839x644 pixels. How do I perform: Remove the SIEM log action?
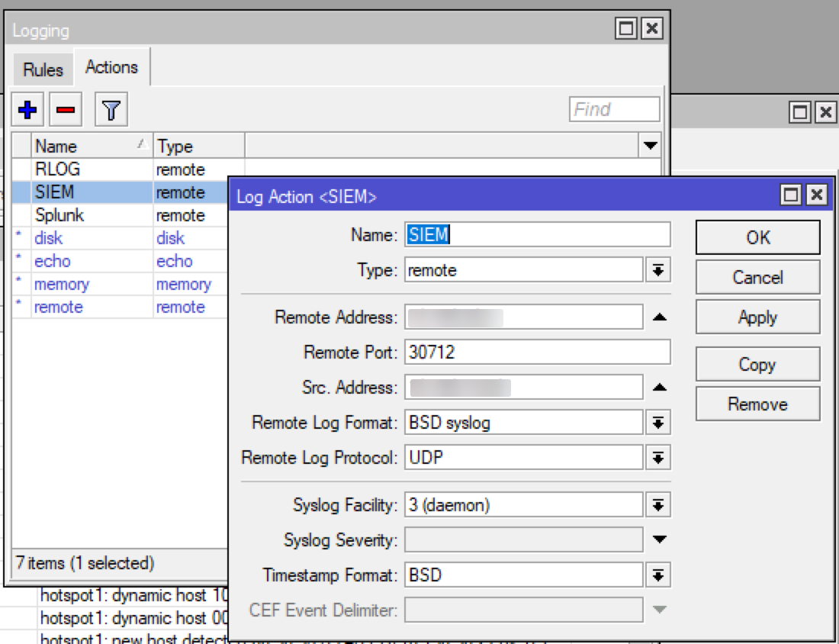pos(757,404)
